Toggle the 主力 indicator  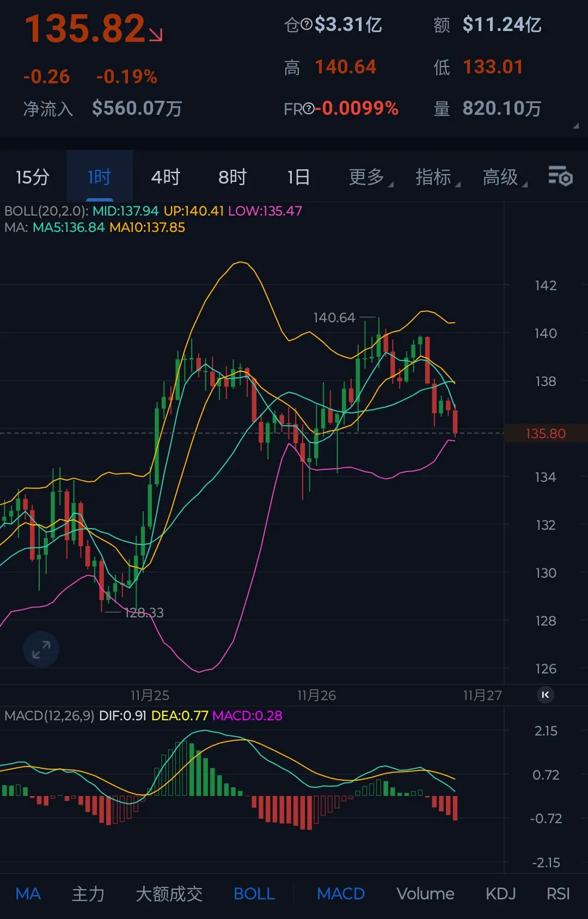pyautogui.click(x=88, y=893)
